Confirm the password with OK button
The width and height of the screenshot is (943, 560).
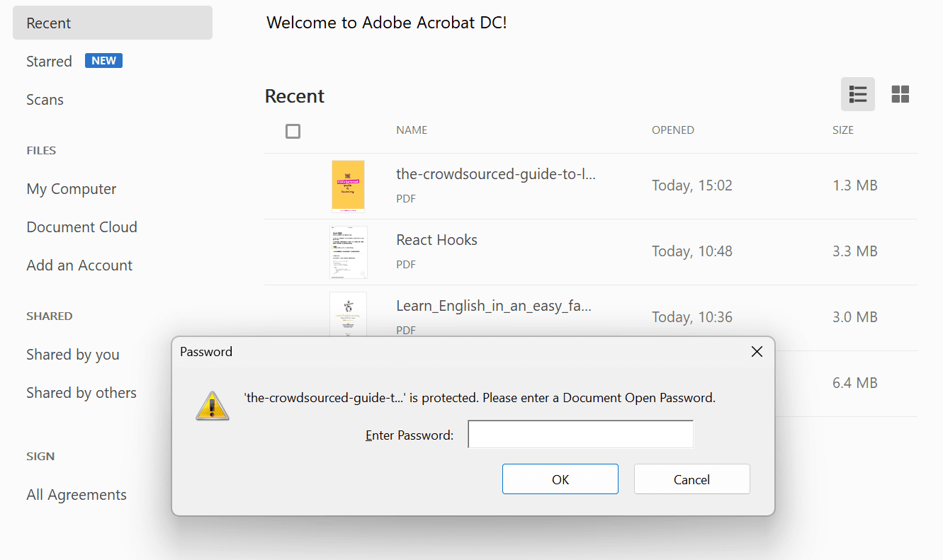560,479
